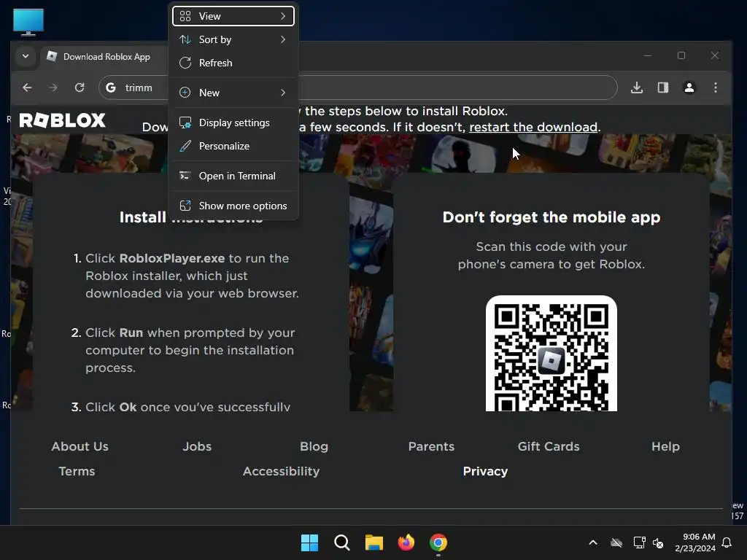The image size is (747, 560).
Task: Show hidden system tray icons
Action: (x=593, y=542)
